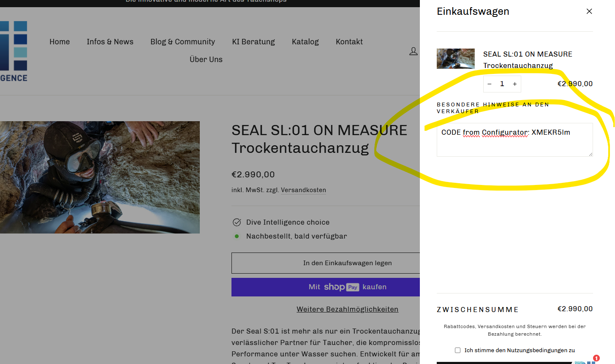Open the Katalog menu item
Viewport: 615px width, 364px height.
pos(305,42)
